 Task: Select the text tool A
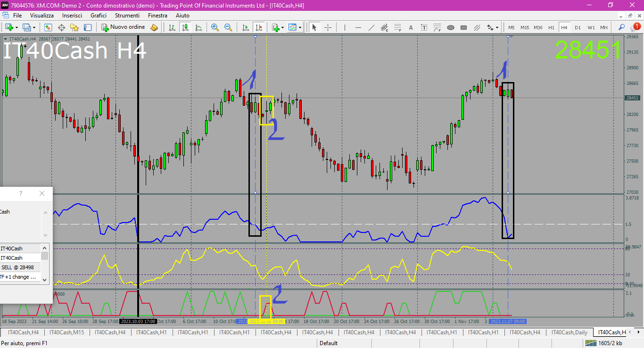coord(411,27)
